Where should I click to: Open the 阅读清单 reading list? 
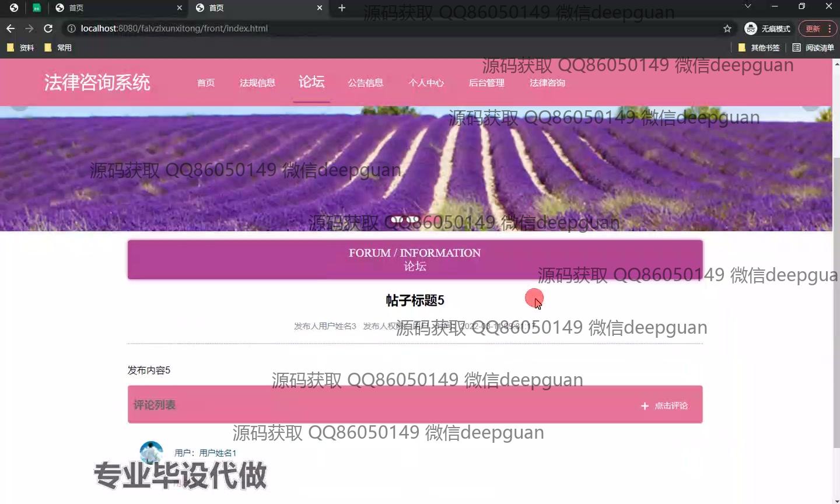click(813, 48)
